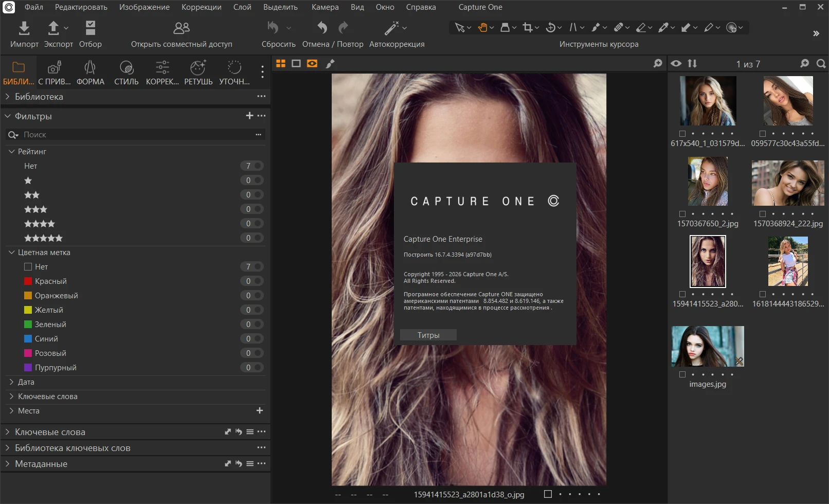The height and width of the screenshot is (504, 829).
Task: Select the Red (Красный) color label swatch
Action: [x=28, y=281]
